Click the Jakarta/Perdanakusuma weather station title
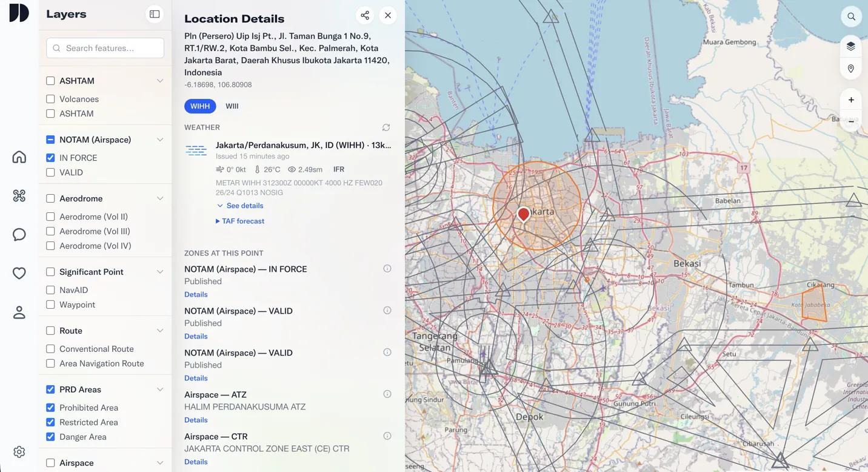This screenshot has height=472, width=868. [303, 145]
